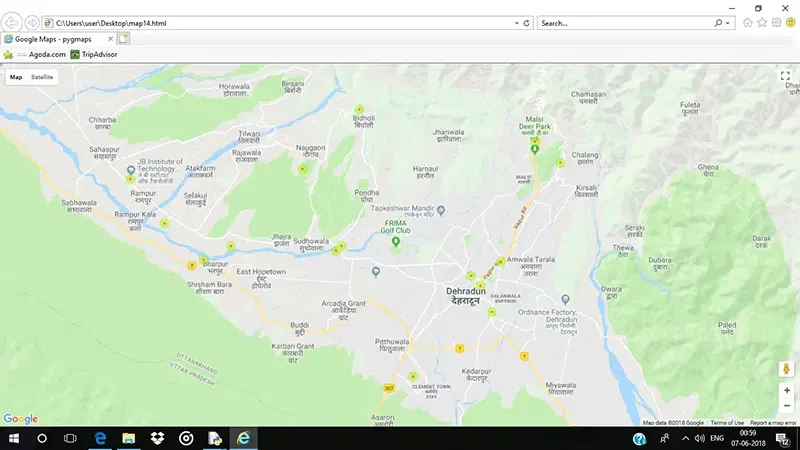Open the TripAdvisor bookmark
This screenshot has width=800, height=450.
pos(94,54)
